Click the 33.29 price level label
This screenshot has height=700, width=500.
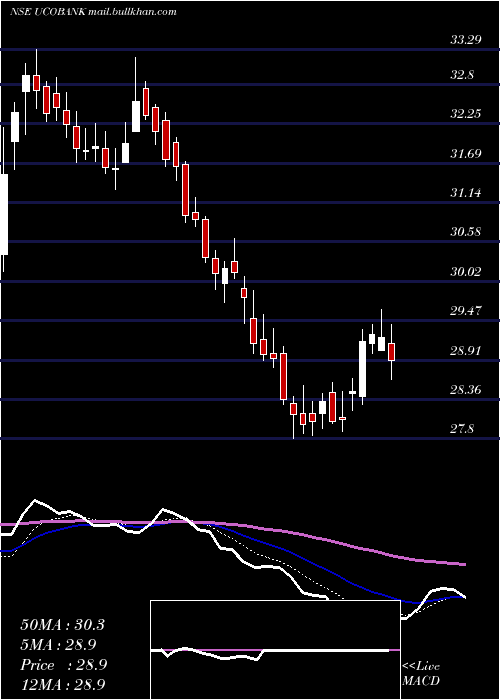coord(466,40)
